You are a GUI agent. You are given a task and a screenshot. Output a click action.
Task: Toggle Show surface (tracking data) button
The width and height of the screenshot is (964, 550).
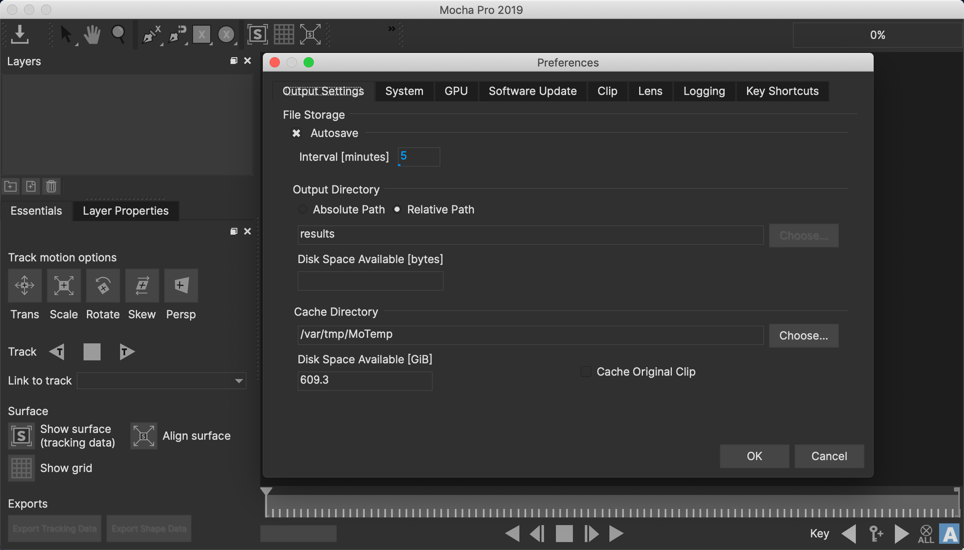pyautogui.click(x=22, y=436)
